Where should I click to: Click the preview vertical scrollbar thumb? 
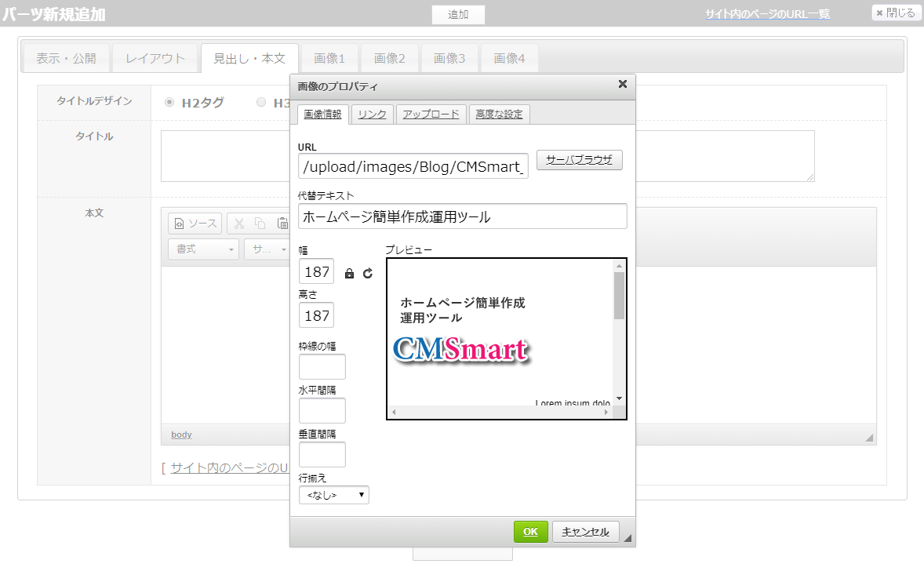point(619,295)
